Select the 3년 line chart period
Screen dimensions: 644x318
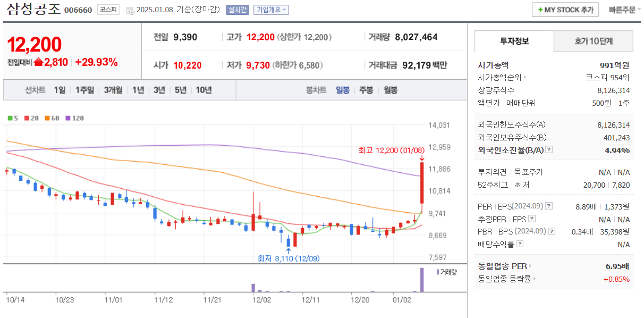(159, 90)
